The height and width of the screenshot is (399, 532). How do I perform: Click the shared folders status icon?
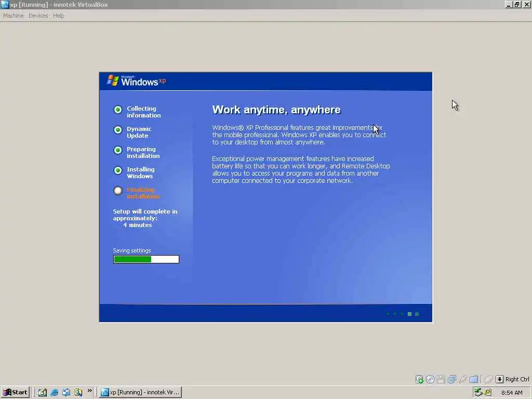tap(474, 379)
